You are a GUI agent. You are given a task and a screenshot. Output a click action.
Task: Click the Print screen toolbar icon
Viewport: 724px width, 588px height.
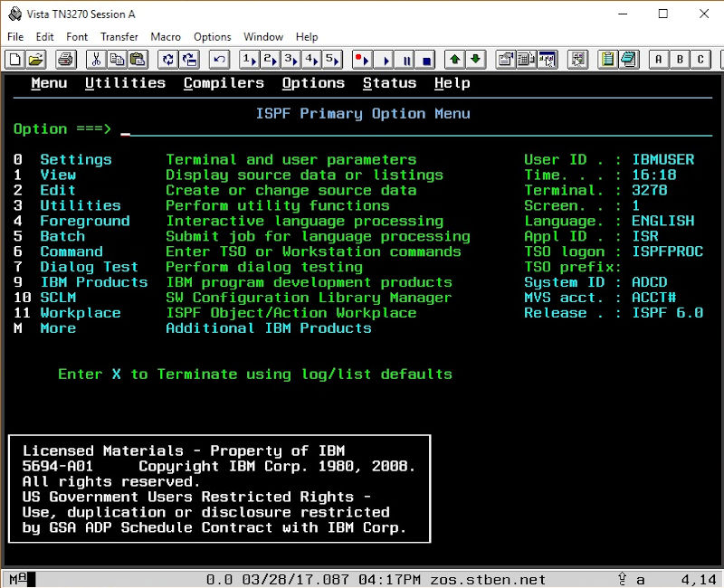pyautogui.click(x=66, y=60)
